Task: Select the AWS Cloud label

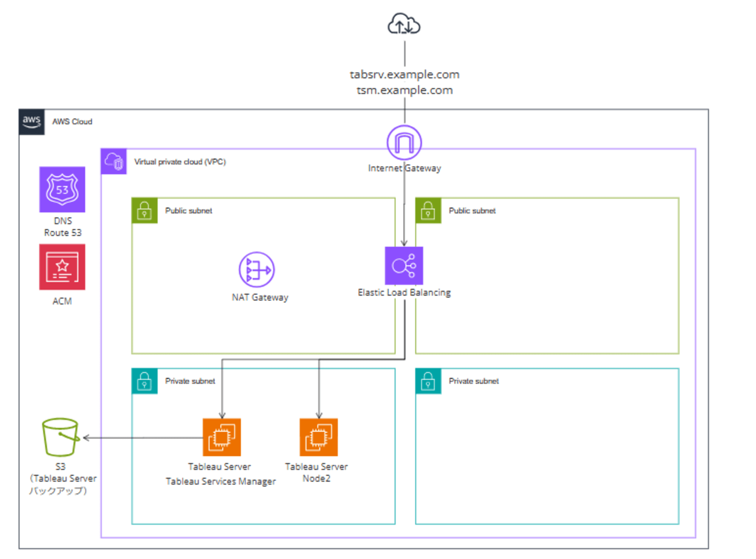Action: 72,122
